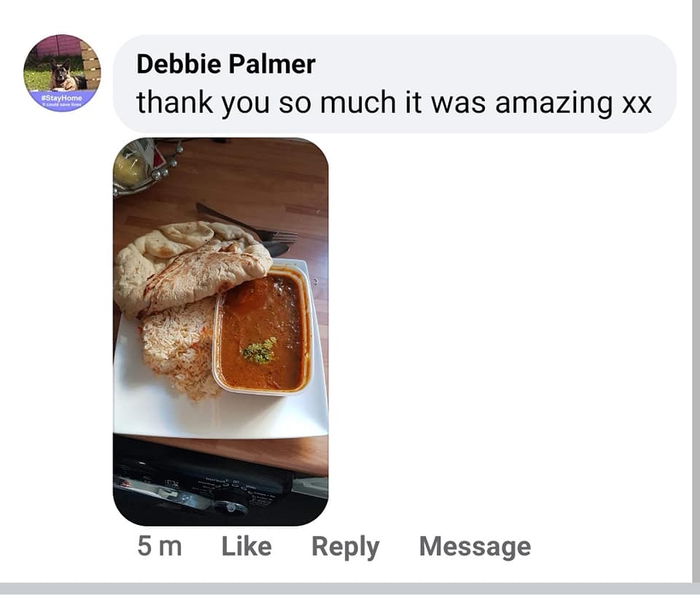Click the green garnish on the curry

pos(260,351)
